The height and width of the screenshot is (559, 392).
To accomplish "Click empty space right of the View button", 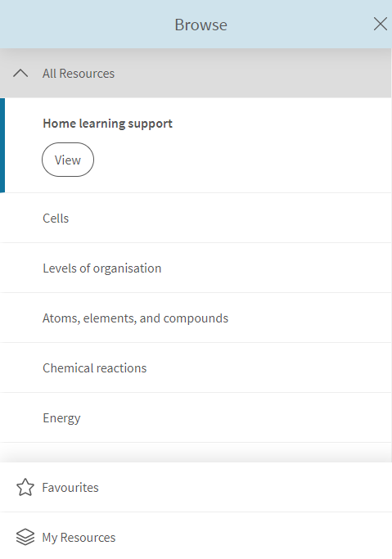I will 242,160.
